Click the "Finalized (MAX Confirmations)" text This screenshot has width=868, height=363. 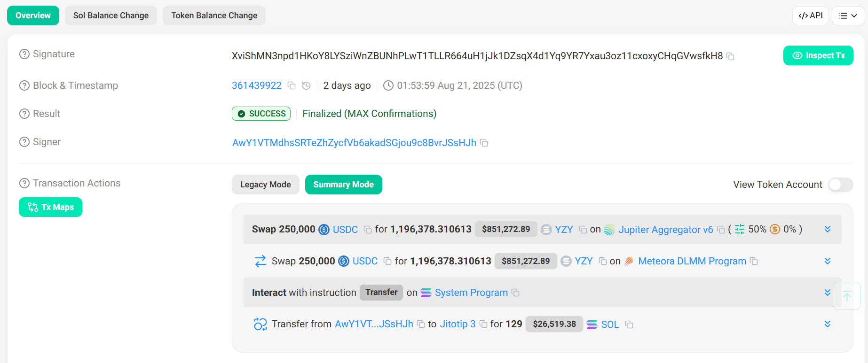[x=369, y=114]
